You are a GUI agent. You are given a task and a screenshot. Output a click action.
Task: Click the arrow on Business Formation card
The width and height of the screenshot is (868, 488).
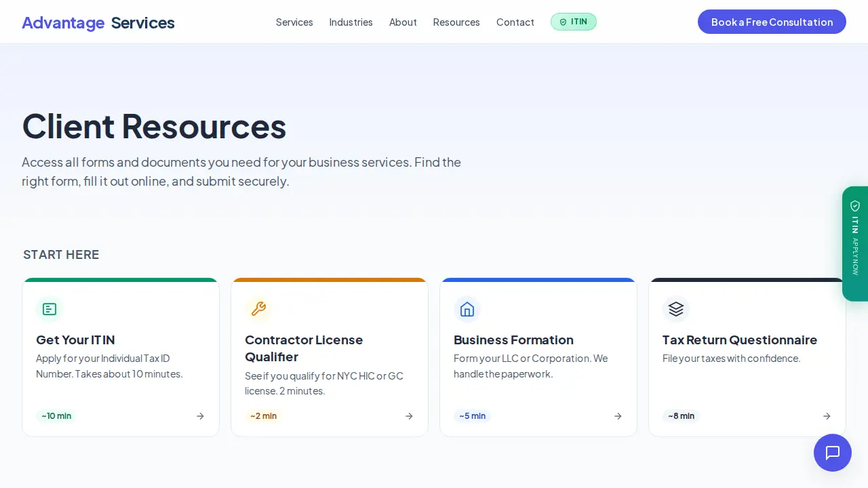[x=618, y=416]
